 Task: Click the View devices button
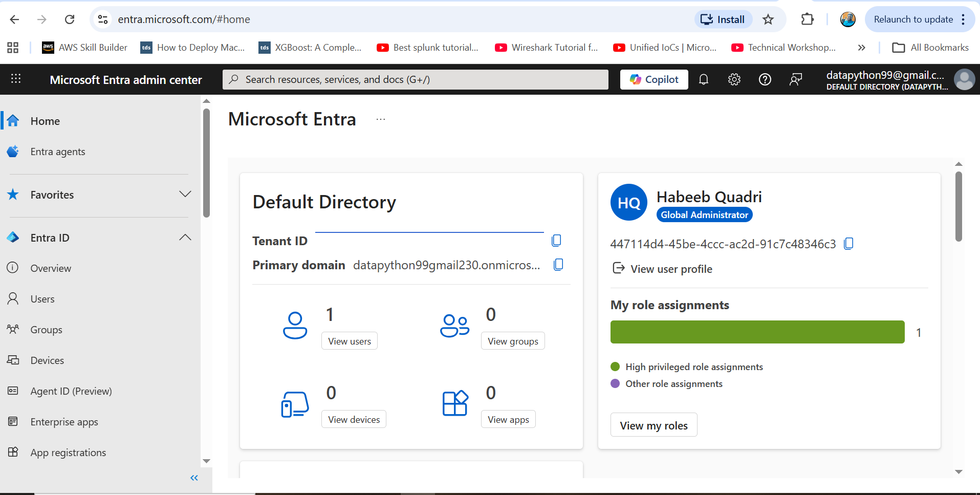[354, 419]
